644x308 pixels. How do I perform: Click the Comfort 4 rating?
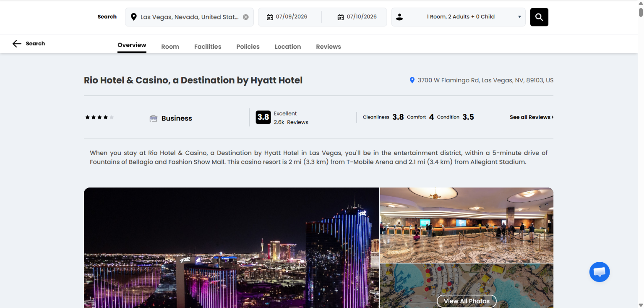(x=420, y=117)
